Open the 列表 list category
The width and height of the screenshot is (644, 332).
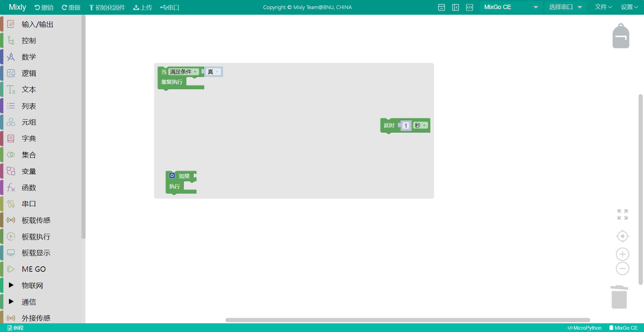[29, 106]
